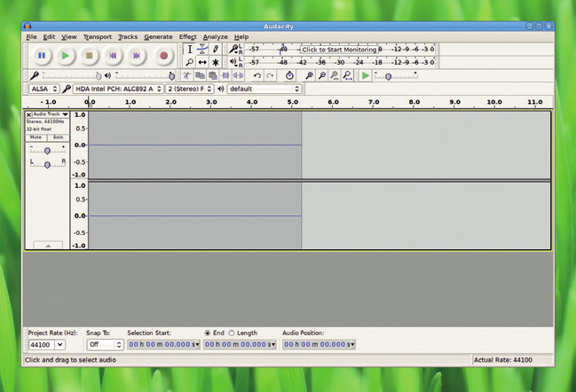Click the Trim audio icon
This screenshot has height=392, width=576.
coord(225,75)
